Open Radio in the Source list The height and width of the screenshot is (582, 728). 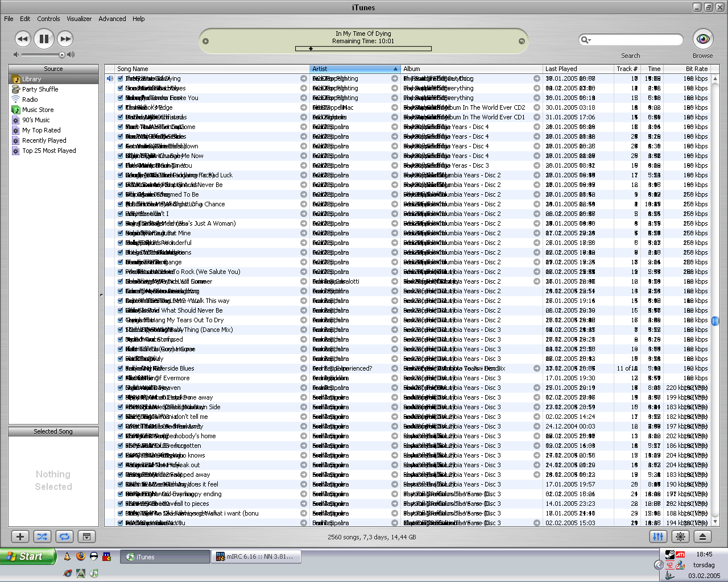point(53,99)
